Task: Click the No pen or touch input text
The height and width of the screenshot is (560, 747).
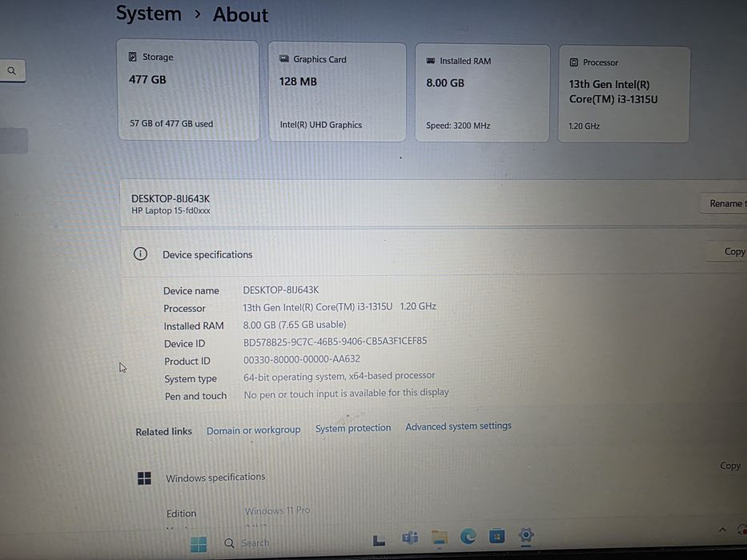Action: (x=347, y=394)
